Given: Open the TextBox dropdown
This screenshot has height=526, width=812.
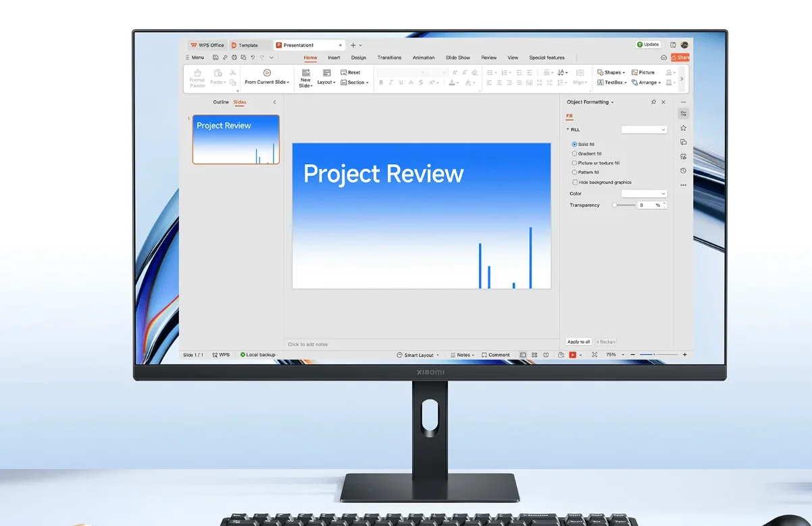Looking at the screenshot, I should click(612, 82).
